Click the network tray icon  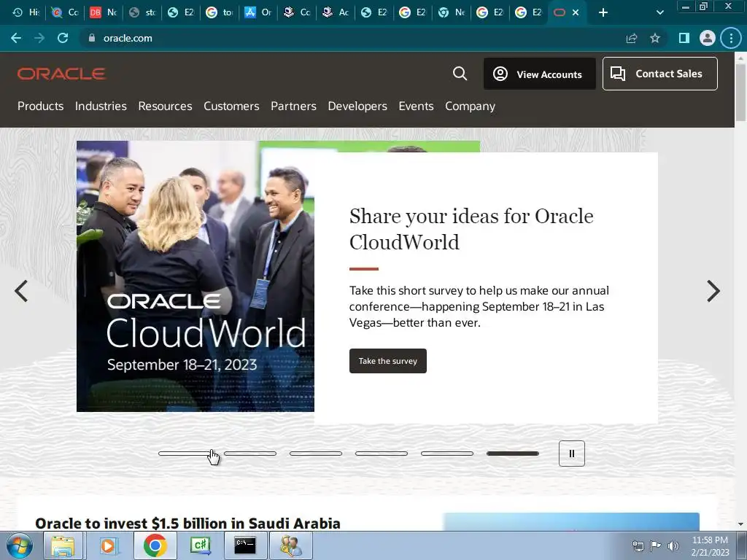pyautogui.click(x=638, y=545)
